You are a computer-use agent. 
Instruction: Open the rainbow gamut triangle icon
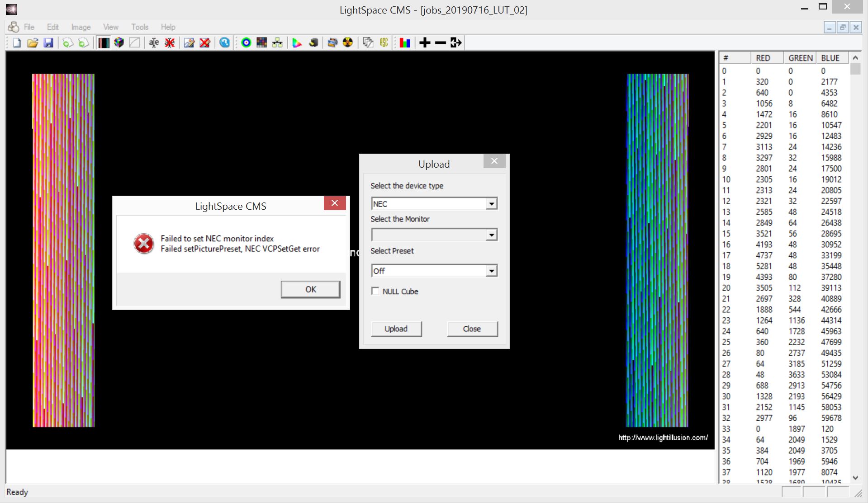(x=297, y=43)
